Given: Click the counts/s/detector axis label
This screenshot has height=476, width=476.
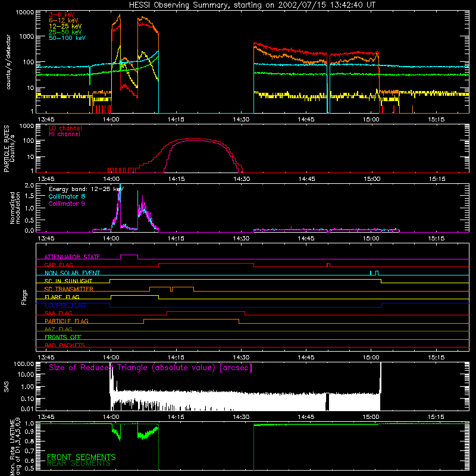Looking at the screenshot, I should [x=8, y=62].
